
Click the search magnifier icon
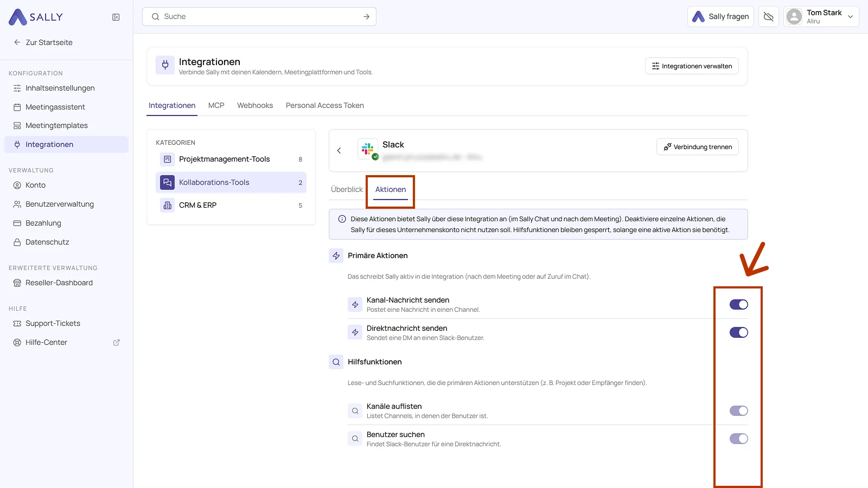tap(156, 17)
